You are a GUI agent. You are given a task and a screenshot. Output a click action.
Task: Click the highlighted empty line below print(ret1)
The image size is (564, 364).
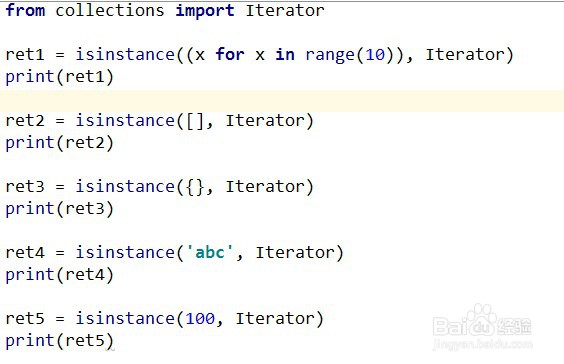[282, 101]
